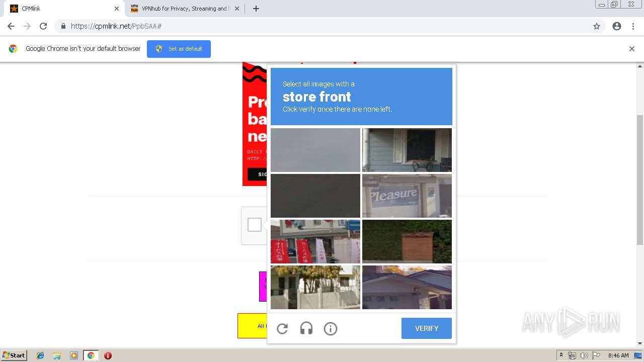
Task: Click the yellow box beginning 'All'
Action: coord(252,326)
